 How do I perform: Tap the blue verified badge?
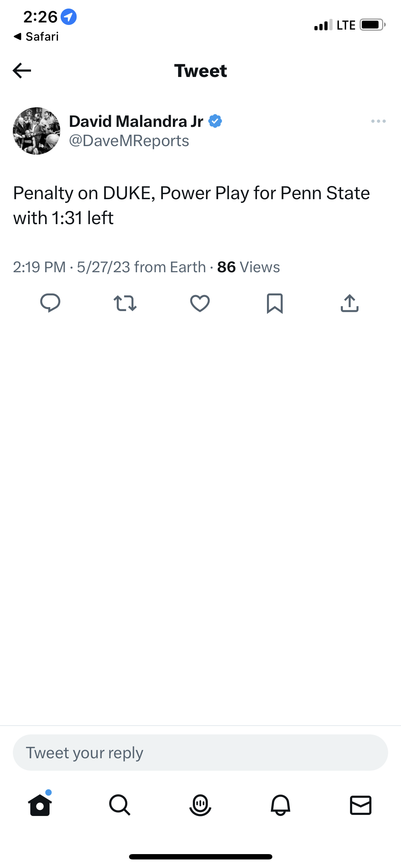pos(215,121)
